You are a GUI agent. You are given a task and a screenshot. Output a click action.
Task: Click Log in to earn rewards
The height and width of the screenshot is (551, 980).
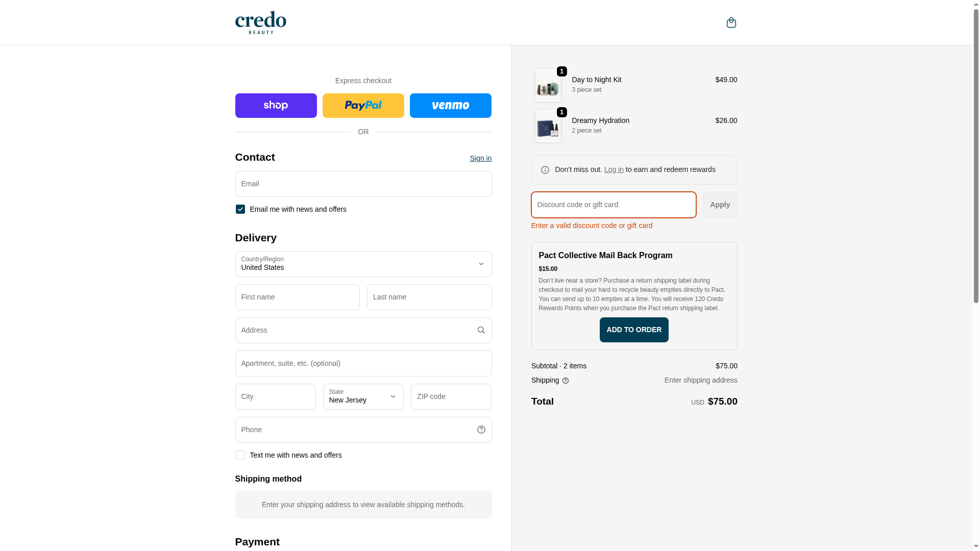(x=614, y=169)
